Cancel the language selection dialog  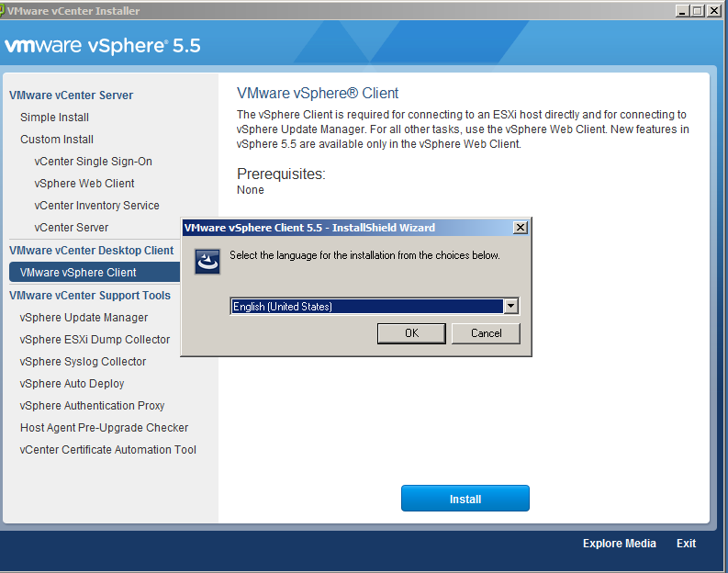coord(486,333)
